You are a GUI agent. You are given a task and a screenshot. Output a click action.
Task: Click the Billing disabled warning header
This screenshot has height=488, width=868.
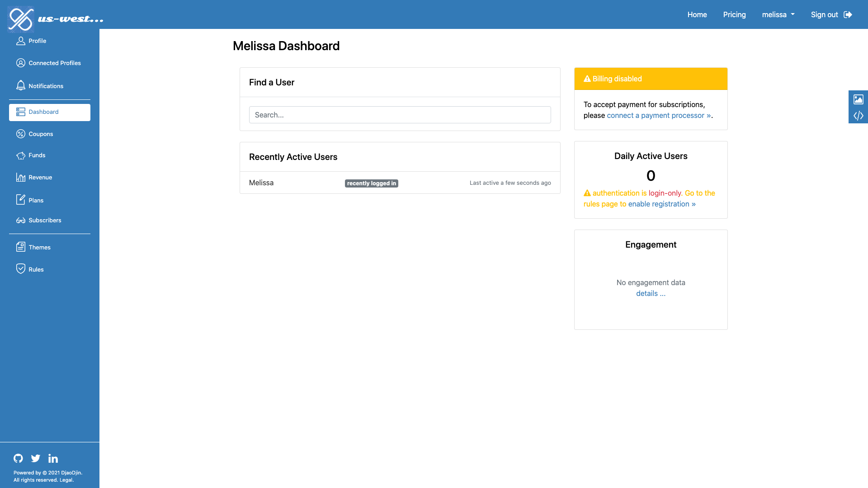pyautogui.click(x=651, y=79)
